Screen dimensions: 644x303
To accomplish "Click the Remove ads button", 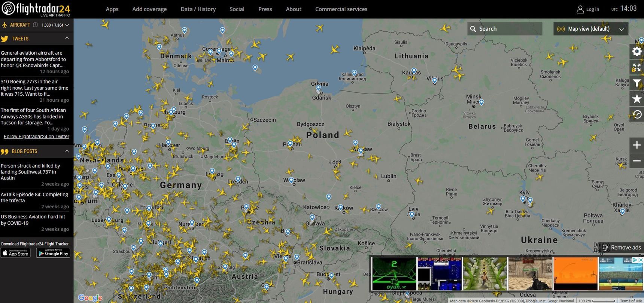I will pos(622,248).
